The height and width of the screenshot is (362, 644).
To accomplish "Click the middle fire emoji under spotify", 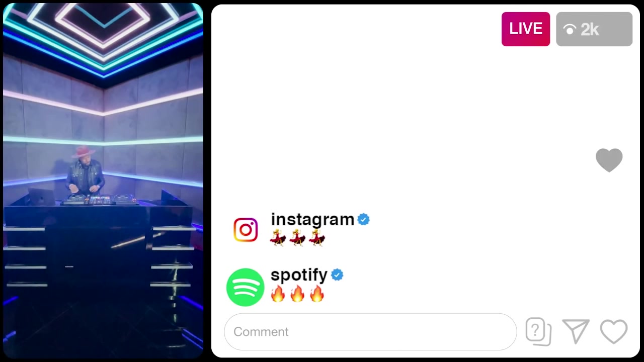I will coord(297,293).
